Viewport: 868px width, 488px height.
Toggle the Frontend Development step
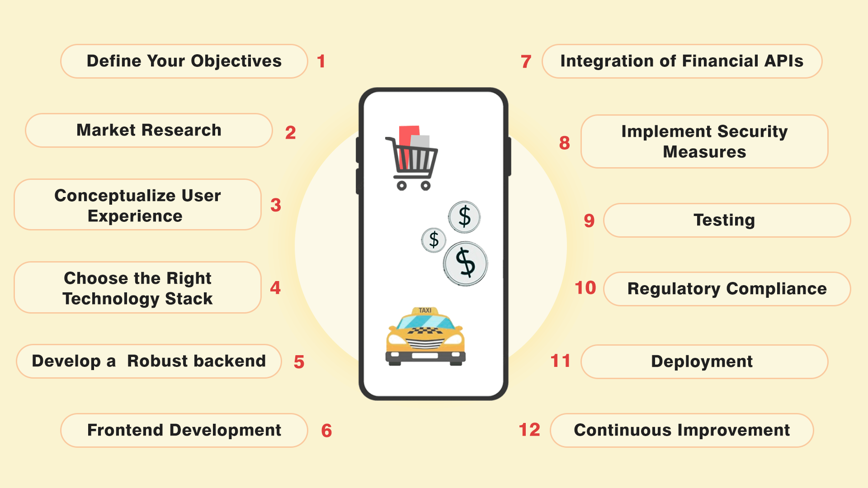pos(166,428)
